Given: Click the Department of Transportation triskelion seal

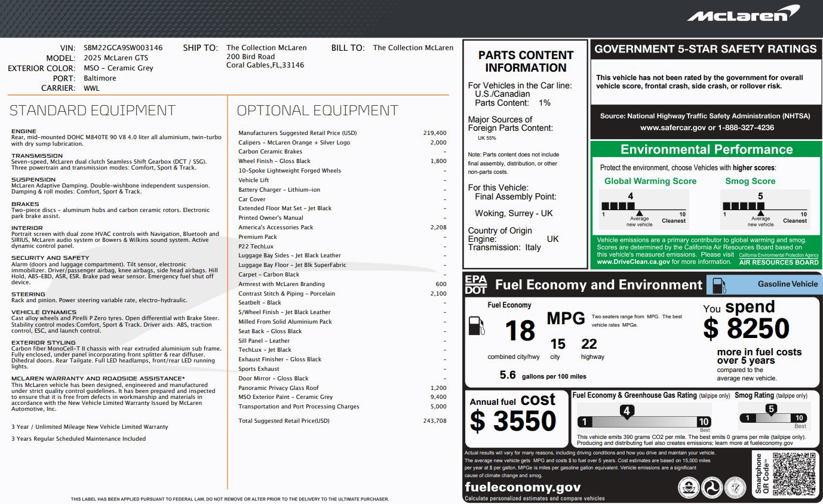Looking at the screenshot, I should pyautogui.click(x=711, y=487).
